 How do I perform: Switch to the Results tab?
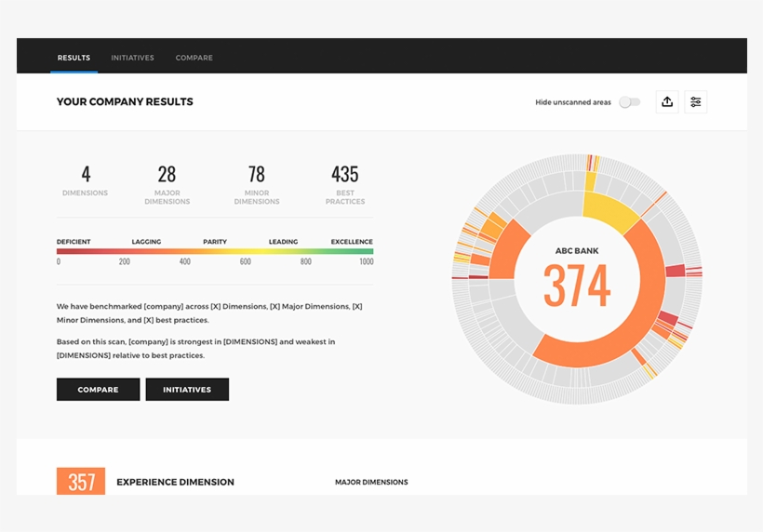[74, 58]
